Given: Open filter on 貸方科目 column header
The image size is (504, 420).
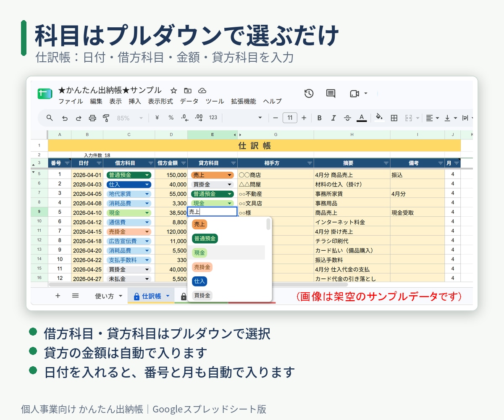Looking at the screenshot, I should pyautogui.click(x=233, y=163).
